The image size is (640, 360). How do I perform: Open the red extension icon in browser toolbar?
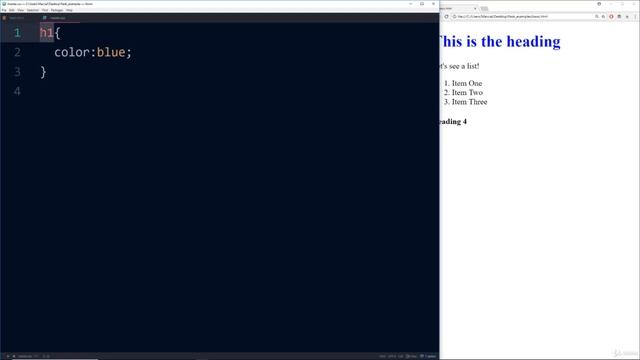coord(611,17)
